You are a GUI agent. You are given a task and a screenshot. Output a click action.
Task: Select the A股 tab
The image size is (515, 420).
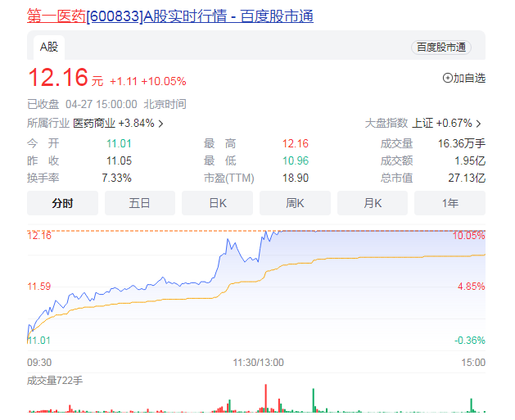point(50,47)
